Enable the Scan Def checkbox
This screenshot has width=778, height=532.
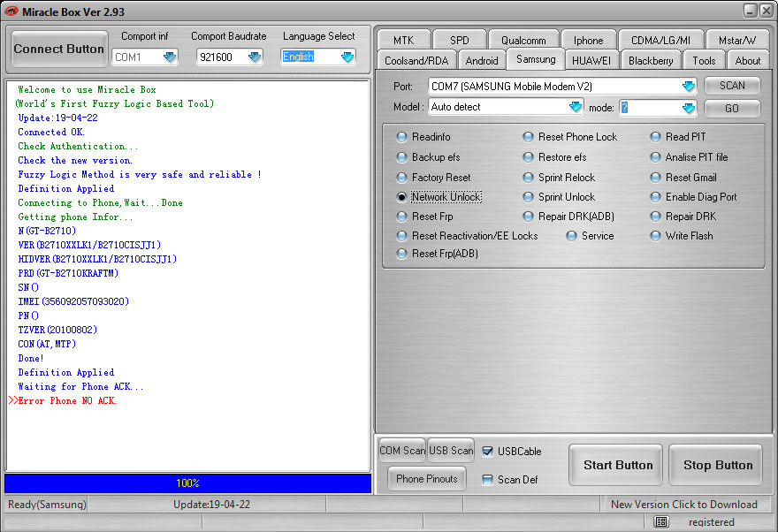pos(488,480)
